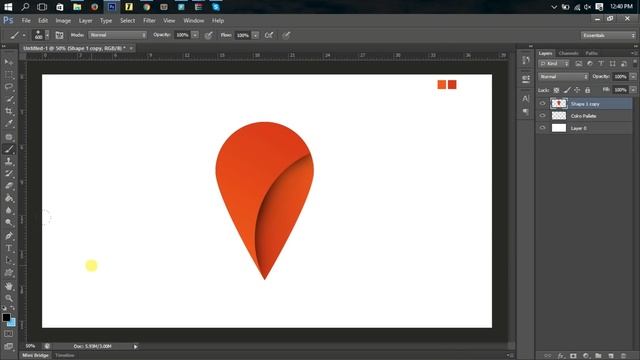
Task: Toggle lock position
Action: click(577, 90)
